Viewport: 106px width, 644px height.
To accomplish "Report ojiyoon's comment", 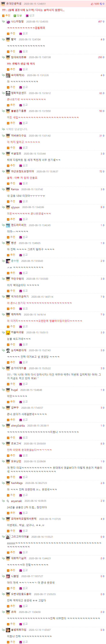I will coord(24,219).
